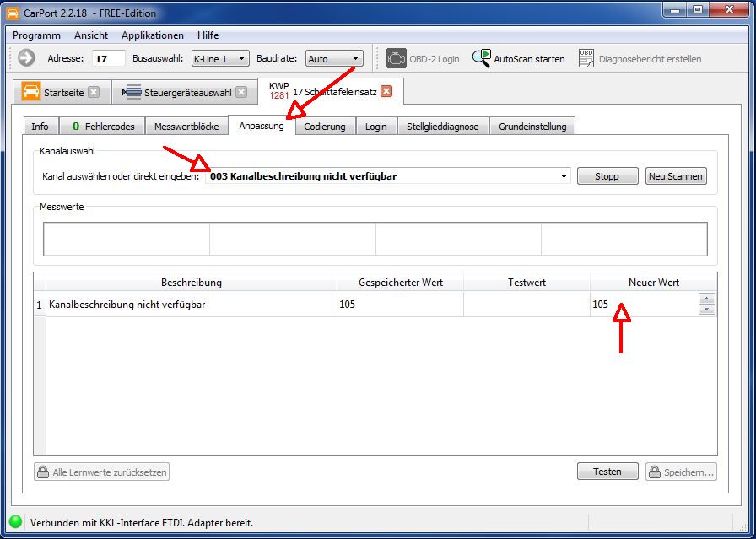
Task: Click the Neu Scannen button
Action: coord(676,176)
